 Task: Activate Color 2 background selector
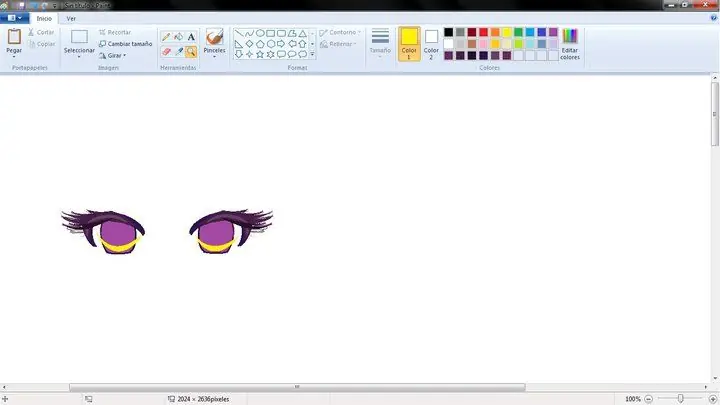coord(431,44)
